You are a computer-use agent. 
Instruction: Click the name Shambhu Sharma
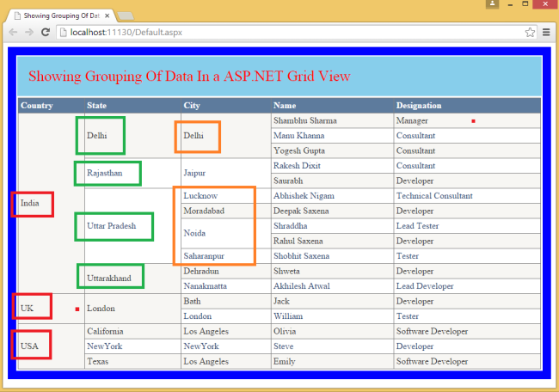[x=305, y=120]
